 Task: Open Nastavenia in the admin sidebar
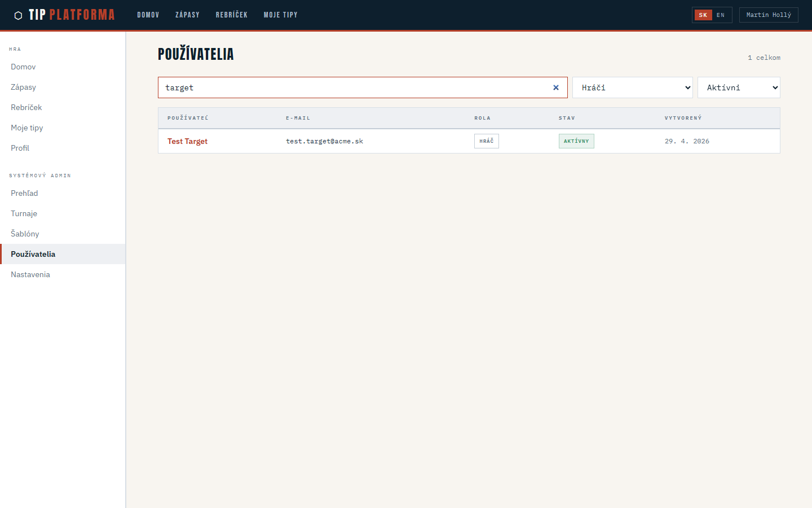[x=30, y=274]
